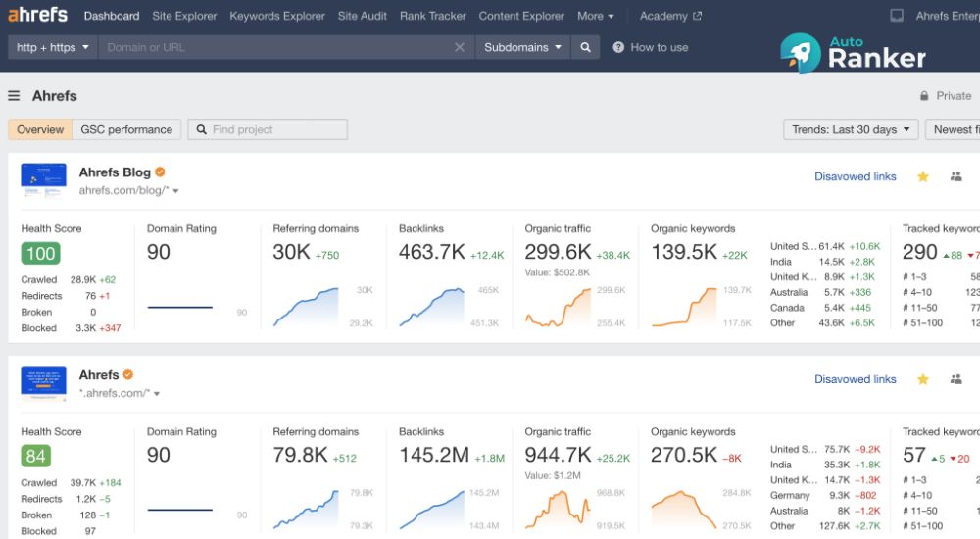The height and width of the screenshot is (539, 980).
Task: Click Organic traffic value 299.6K
Action: point(559,252)
